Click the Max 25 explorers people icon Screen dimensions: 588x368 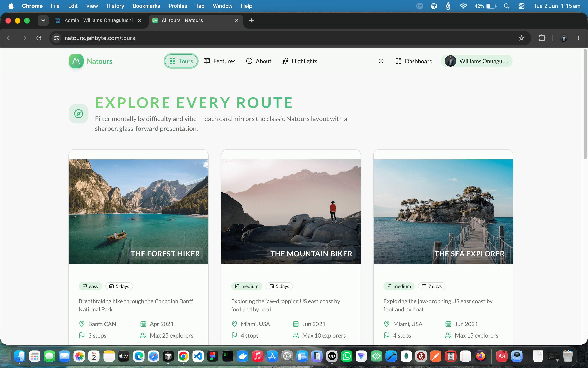coord(143,335)
